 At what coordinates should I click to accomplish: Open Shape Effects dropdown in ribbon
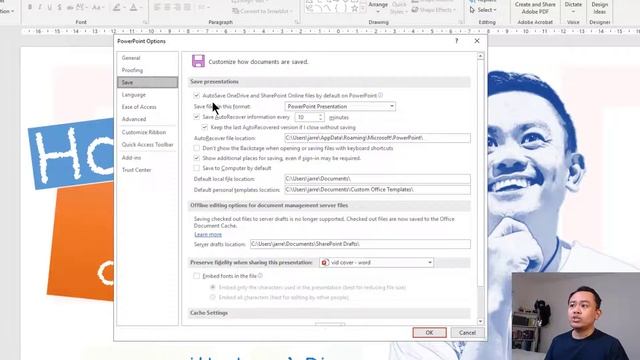pyautogui.click(x=433, y=10)
